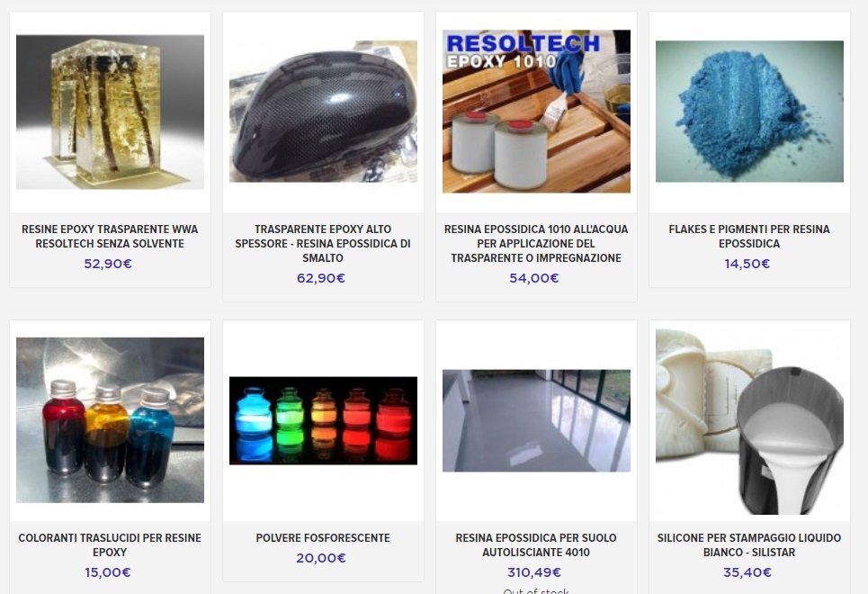This screenshot has width=868, height=594.
Task: Open the transparent WWA epoxy resin cube image
Action: pos(110,112)
